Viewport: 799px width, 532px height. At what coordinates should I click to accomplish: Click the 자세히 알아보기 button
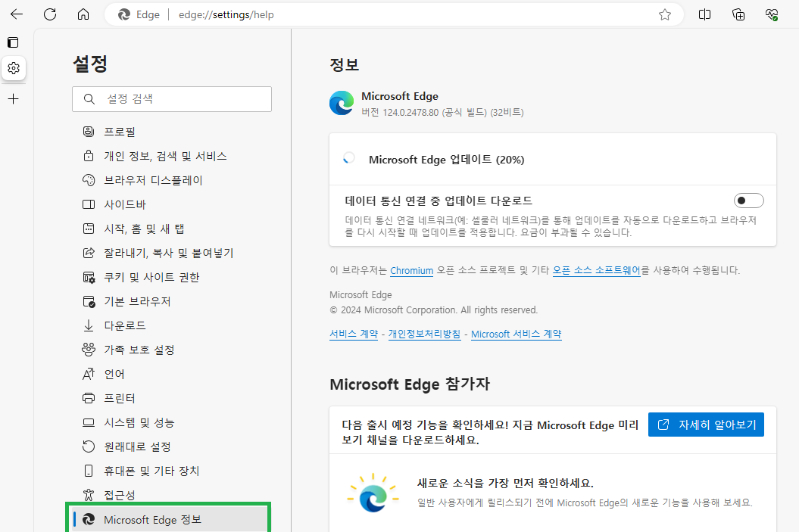coord(706,425)
